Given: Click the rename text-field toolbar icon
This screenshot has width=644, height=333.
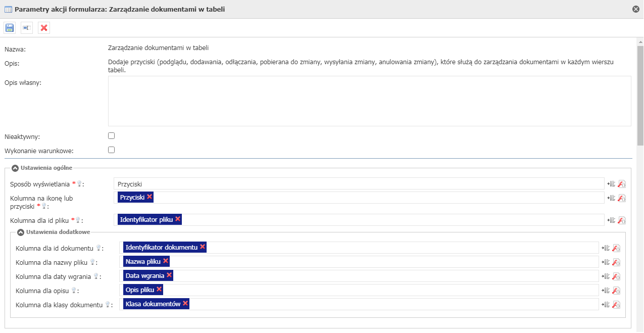Looking at the screenshot, I should click(27, 28).
